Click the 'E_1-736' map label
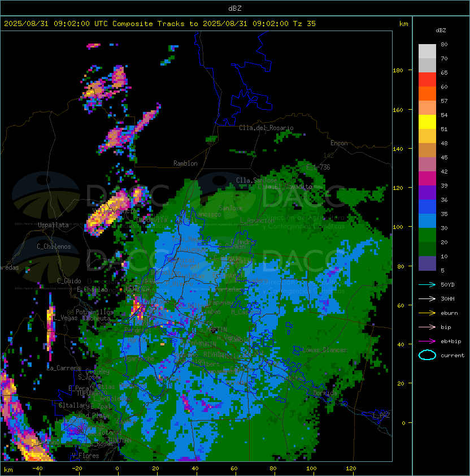 coord(318,167)
